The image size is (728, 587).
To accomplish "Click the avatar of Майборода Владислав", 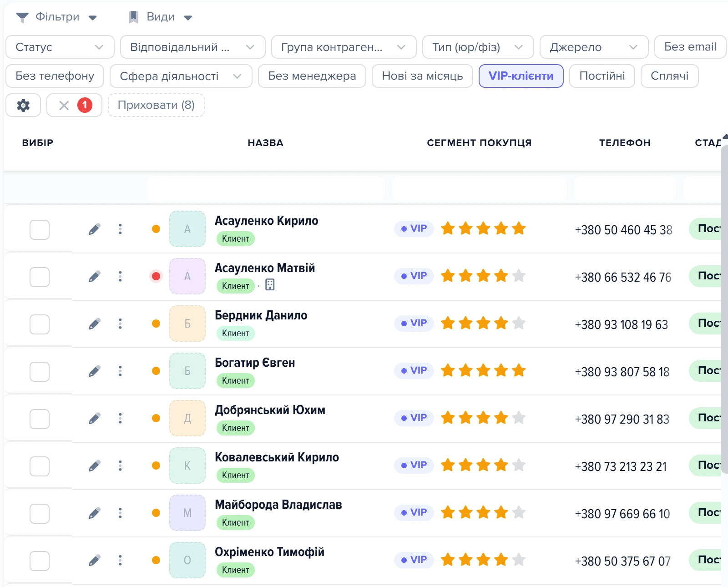I will point(187,513).
